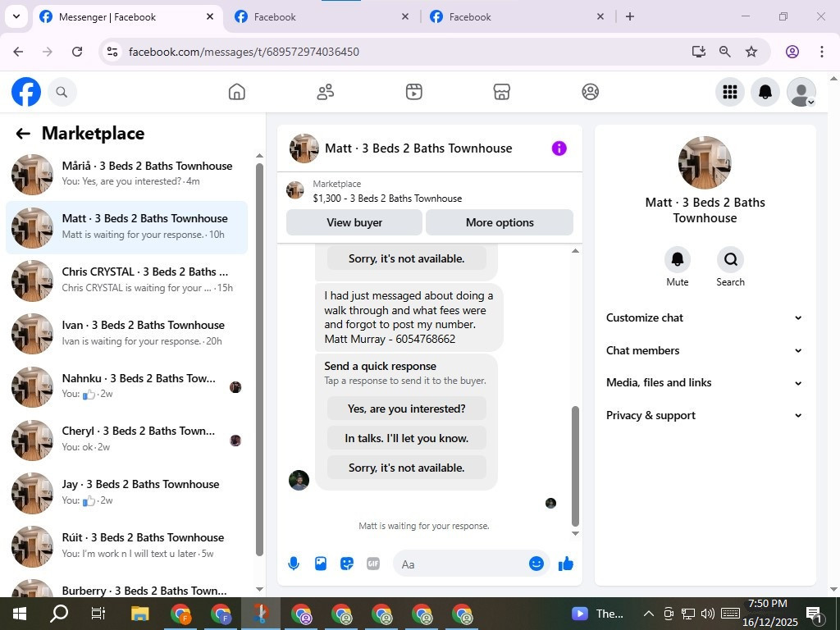Bookmark this page with the star icon
The width and height of the screenshot is (840, 630).
click(x=751, y=52)
